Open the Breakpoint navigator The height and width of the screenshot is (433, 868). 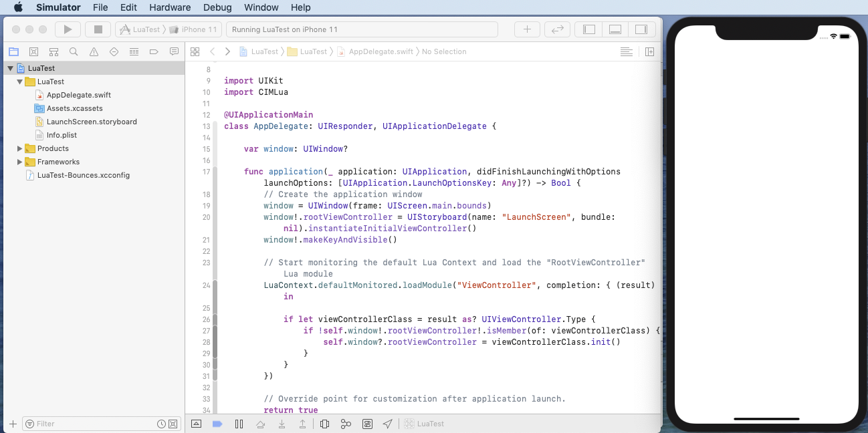click(154, 51)
